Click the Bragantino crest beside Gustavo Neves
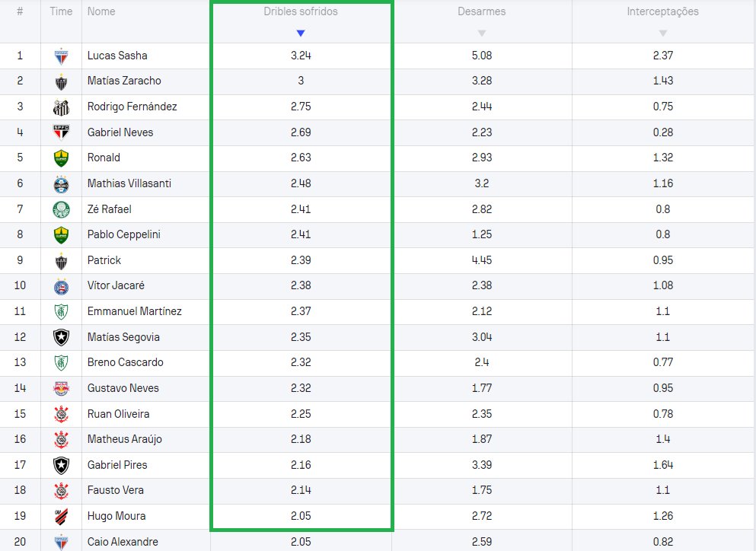The height and width of the screenshot is (551, 756). (61, 388)
